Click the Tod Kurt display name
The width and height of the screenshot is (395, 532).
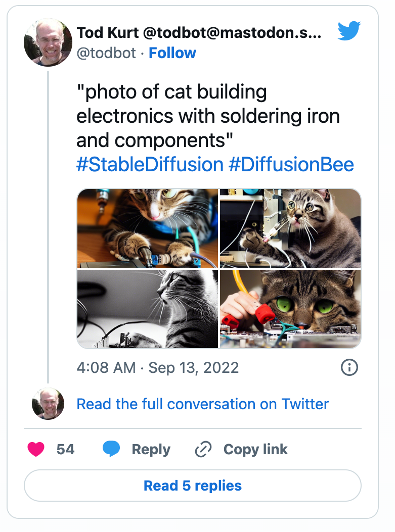[108, 32]
